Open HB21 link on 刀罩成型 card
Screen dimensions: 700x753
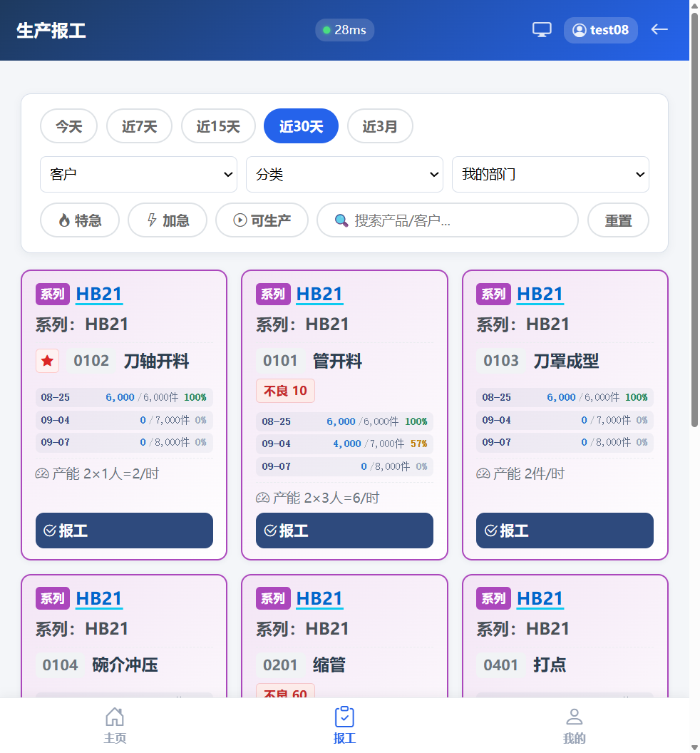click(x=540, y=294)
